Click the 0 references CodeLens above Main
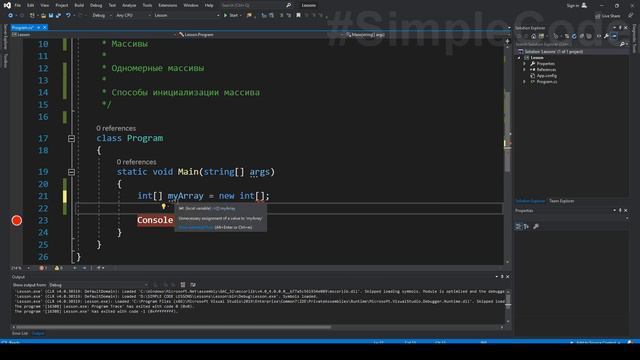Image resolution: width=640 pixels, height=360 pixels. pyautogui.click(x=136, y=162)
